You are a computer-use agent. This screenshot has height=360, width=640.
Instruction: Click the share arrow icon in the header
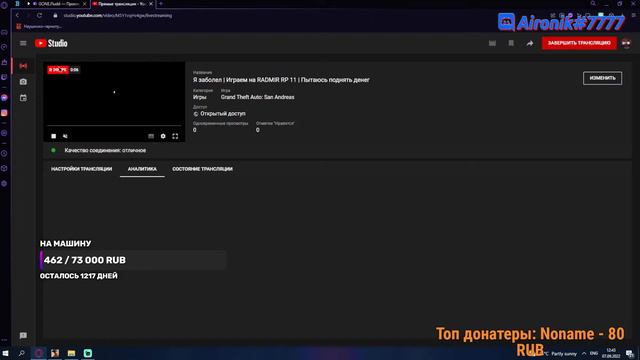[x=529, y=43]
